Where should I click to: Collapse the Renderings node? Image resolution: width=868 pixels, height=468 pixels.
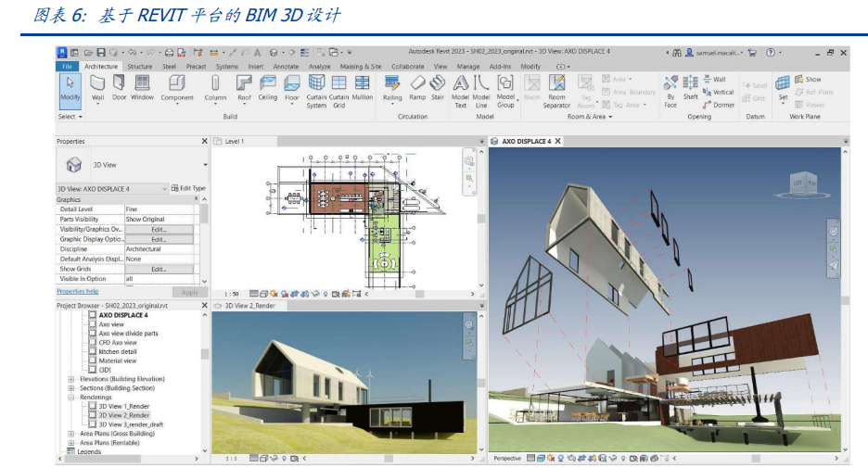click(71, 398)
